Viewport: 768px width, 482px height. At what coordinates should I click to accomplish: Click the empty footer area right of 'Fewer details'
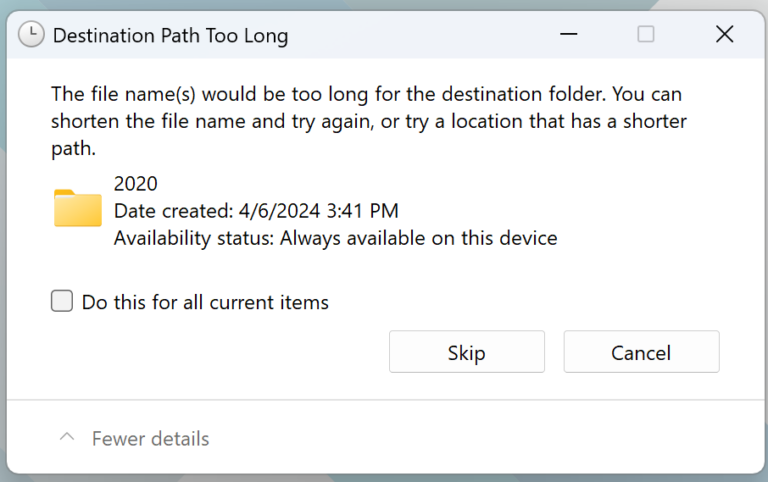tap(480, 439)
